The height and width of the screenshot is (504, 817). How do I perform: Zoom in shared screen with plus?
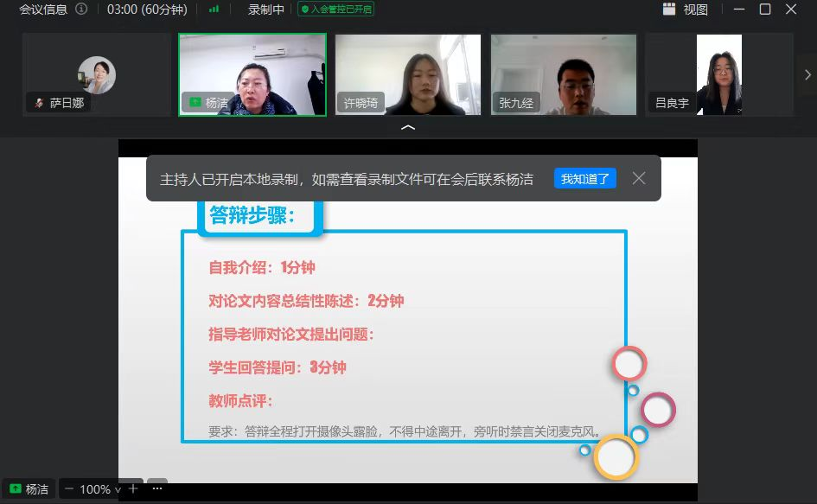click(133, 489)
